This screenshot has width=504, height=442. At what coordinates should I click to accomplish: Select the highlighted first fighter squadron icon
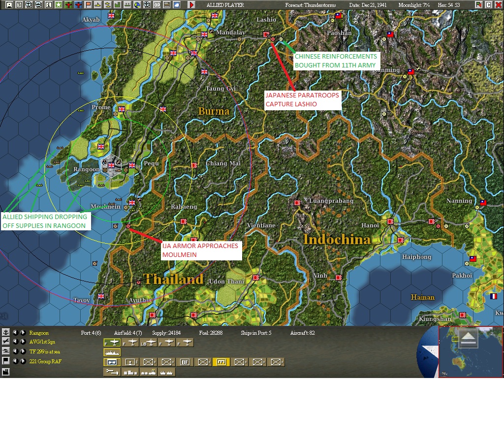click(x=112, y=343)
